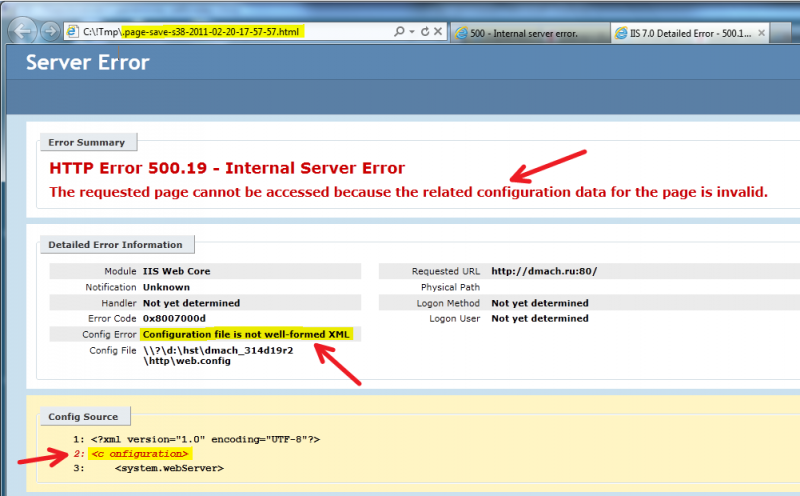The image size is (800, 496).
Task: Click the 'Configuration file is not well-formed XML' text
Action: pyautogui.click(x=246, y=334)
